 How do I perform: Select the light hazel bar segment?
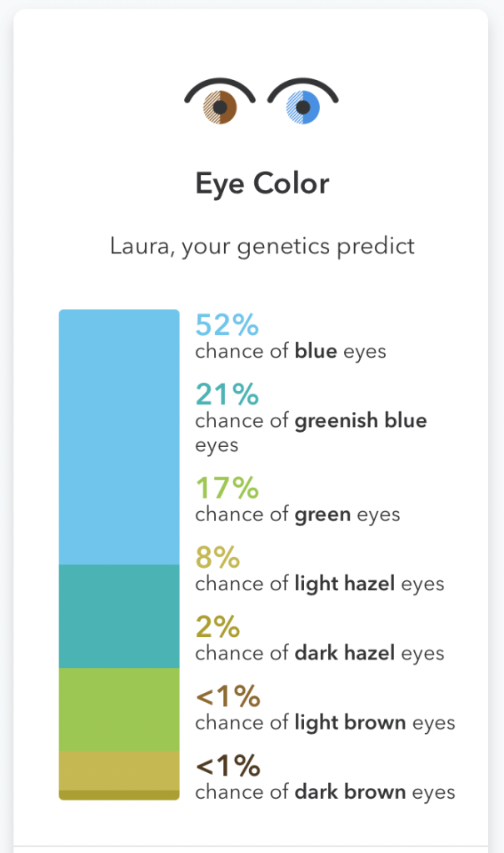(119, 770)
